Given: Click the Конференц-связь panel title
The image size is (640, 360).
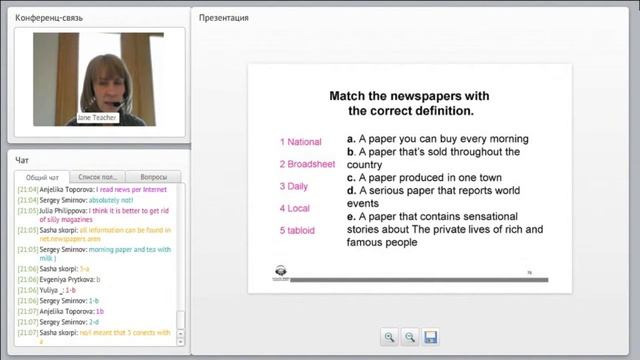Looking at the screenshot, I should pyautogui.click(x=49, y=18).
